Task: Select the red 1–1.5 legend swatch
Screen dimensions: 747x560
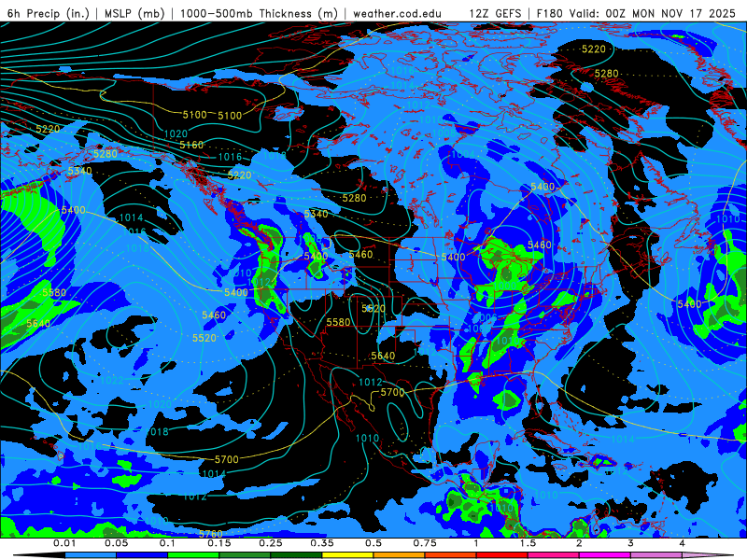Action: tap(502, 555)
